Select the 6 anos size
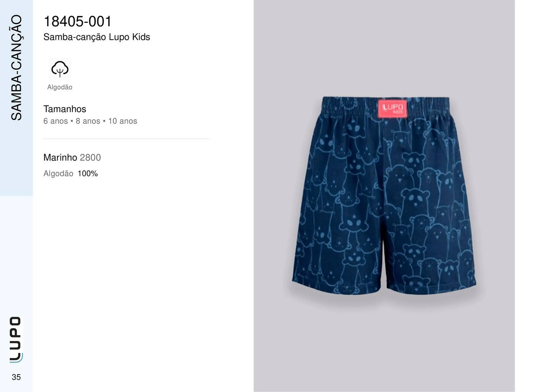 click(x=55, y=121)
